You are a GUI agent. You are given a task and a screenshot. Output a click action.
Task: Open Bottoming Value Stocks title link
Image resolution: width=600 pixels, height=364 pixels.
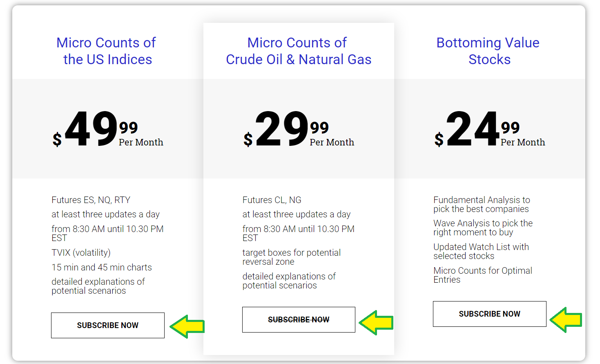[x=488, y=51]
